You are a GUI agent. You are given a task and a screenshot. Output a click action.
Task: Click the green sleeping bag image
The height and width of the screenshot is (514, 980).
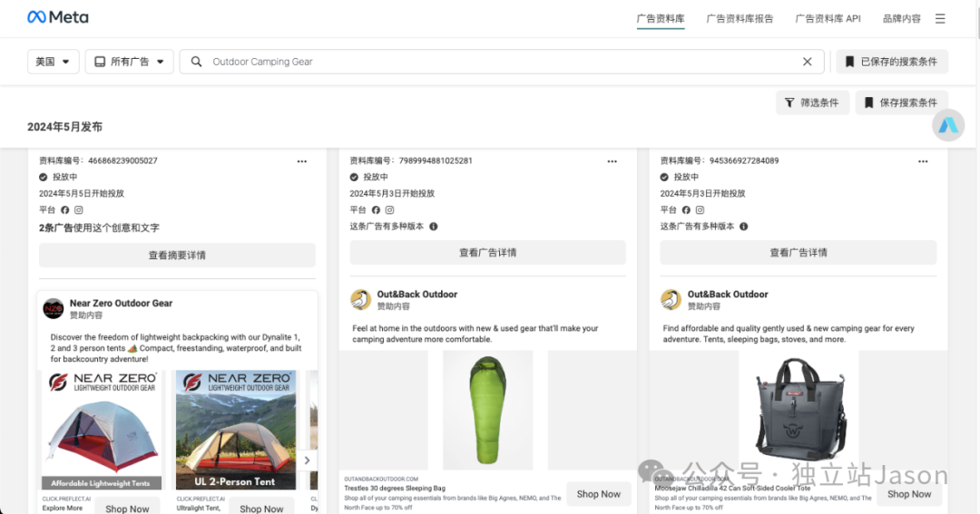coord(487,411)
